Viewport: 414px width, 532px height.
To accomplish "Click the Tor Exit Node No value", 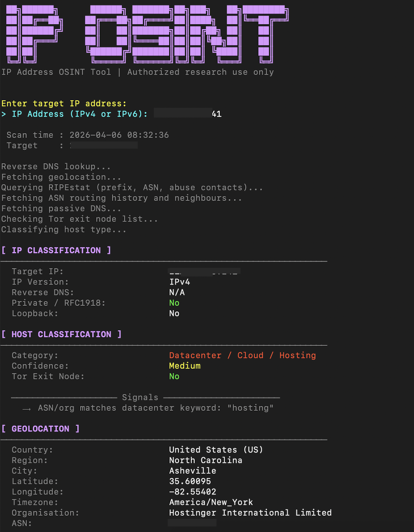I will tap(174, 377).
